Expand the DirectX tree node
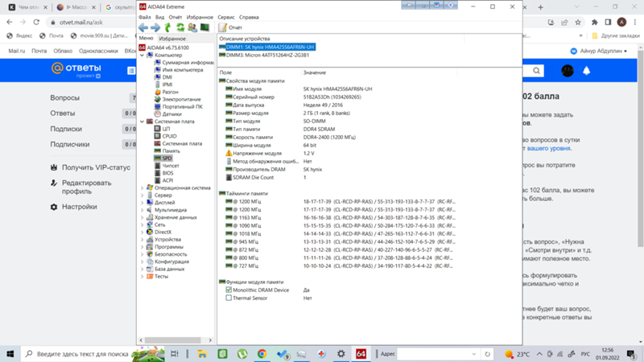 point(142,232)
